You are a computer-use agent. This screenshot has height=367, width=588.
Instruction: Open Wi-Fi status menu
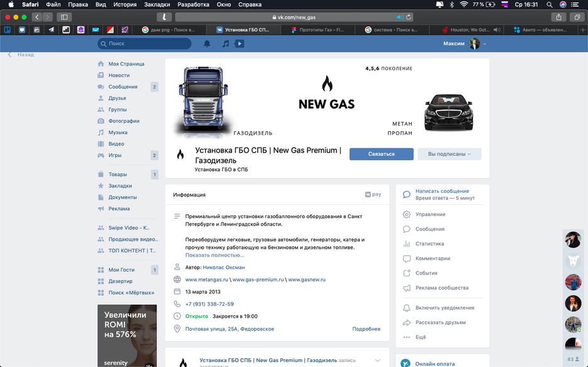pos(464,4)
